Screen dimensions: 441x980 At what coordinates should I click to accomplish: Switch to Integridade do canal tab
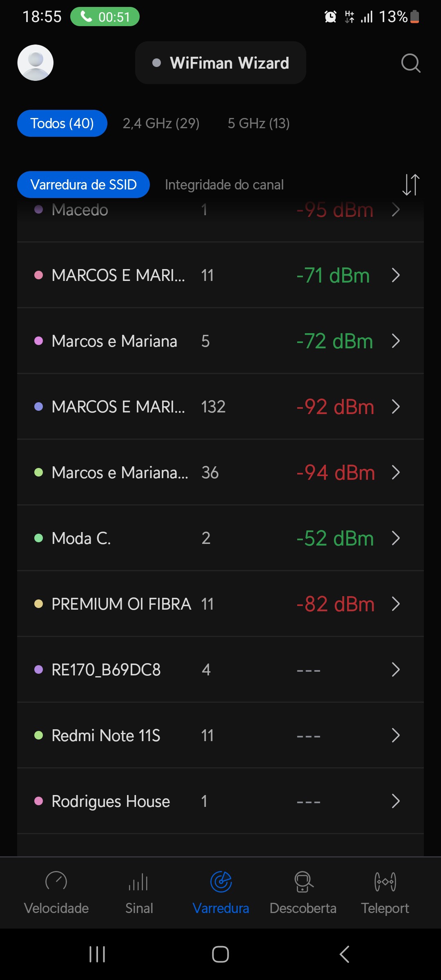click(x=224, y=185)
